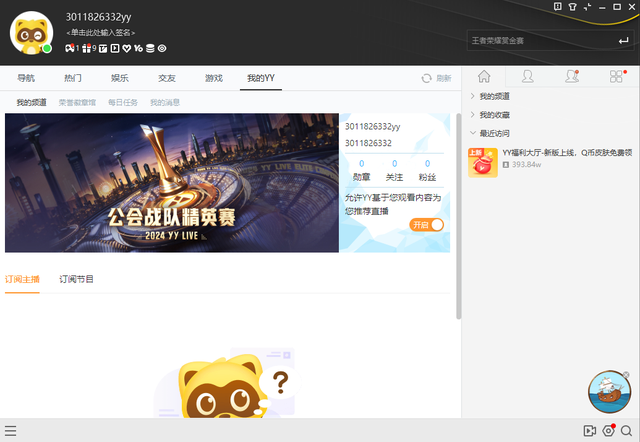Click the raccoon profile avatar
This screenshot has height=442, width=640.
31,33
